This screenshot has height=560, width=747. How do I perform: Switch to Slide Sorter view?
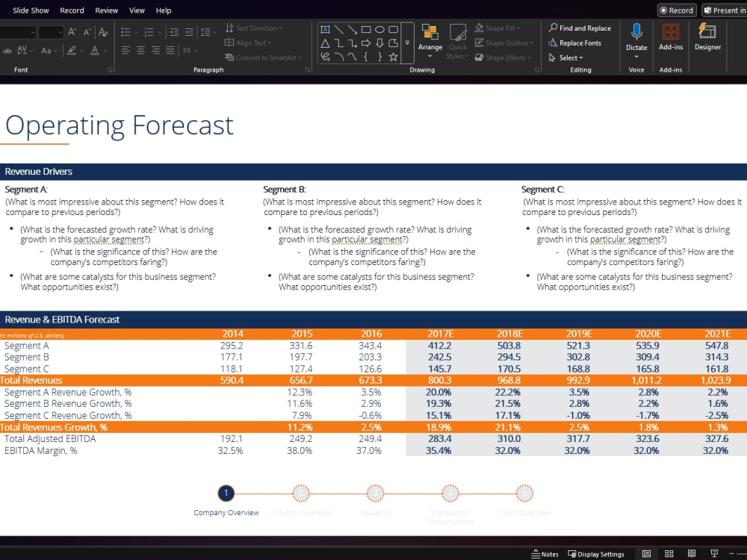click(x=669, y=554)
